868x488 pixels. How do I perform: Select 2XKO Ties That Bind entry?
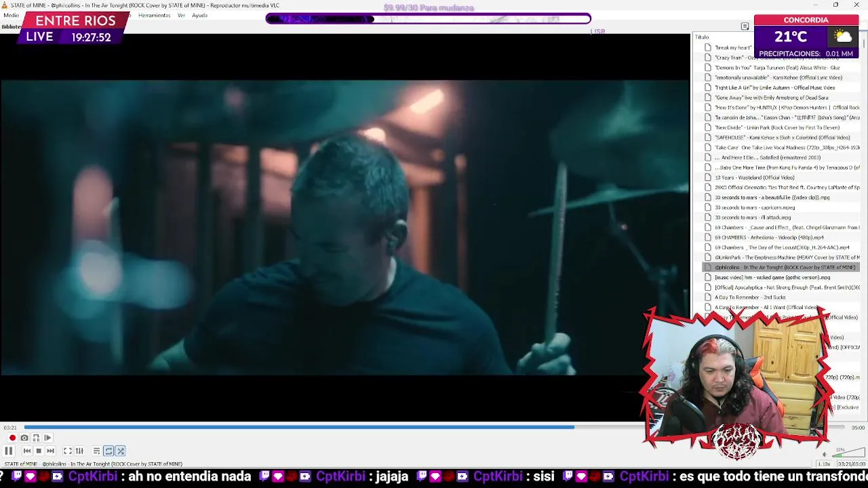point(781,187)
